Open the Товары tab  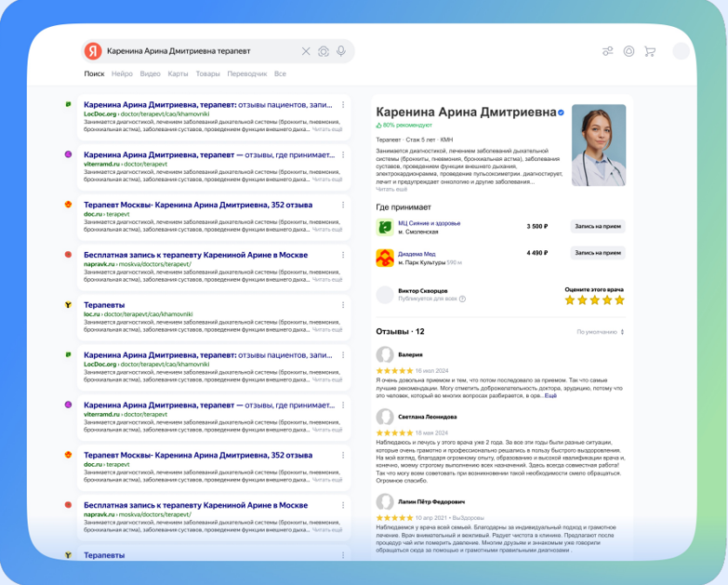(207, 73)
